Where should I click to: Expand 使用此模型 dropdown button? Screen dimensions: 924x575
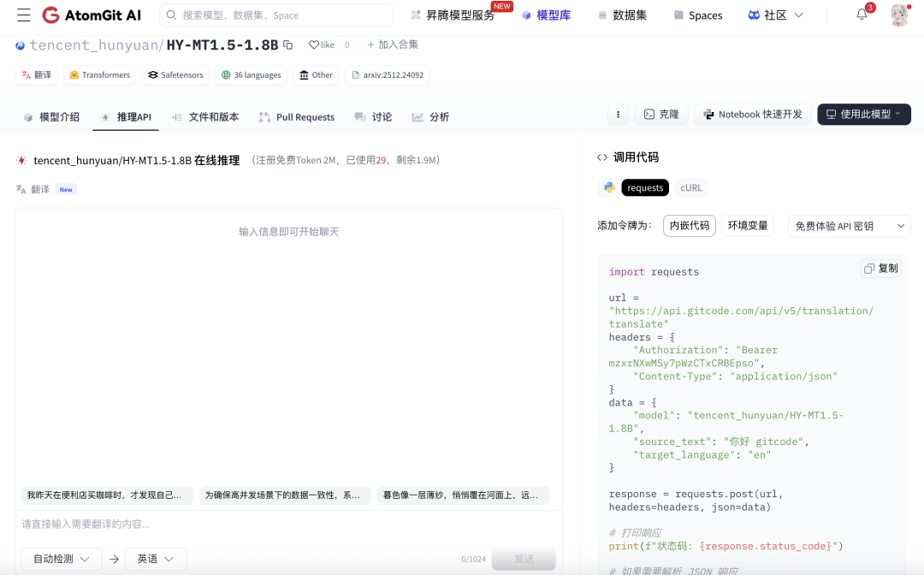click(x=864, y=115)
